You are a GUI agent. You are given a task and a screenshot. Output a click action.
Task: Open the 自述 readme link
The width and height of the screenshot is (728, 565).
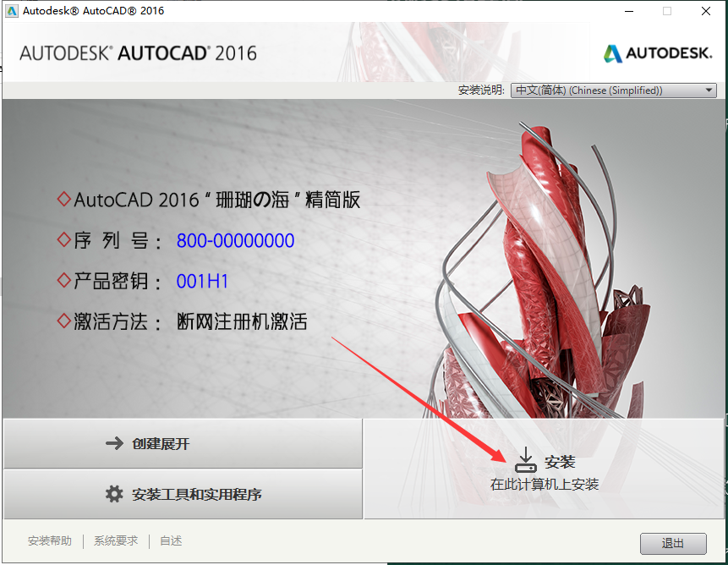pyautogui.click(x=171, y=540)
